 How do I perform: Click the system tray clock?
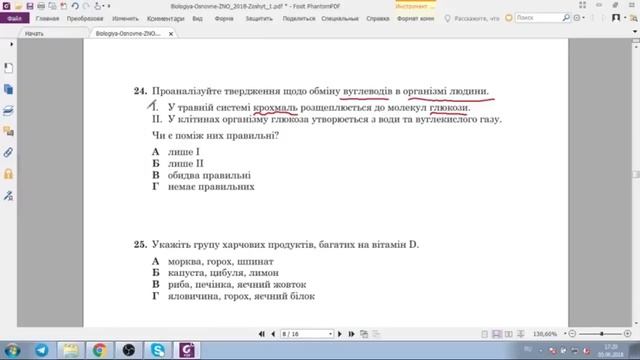pos(611,350)
